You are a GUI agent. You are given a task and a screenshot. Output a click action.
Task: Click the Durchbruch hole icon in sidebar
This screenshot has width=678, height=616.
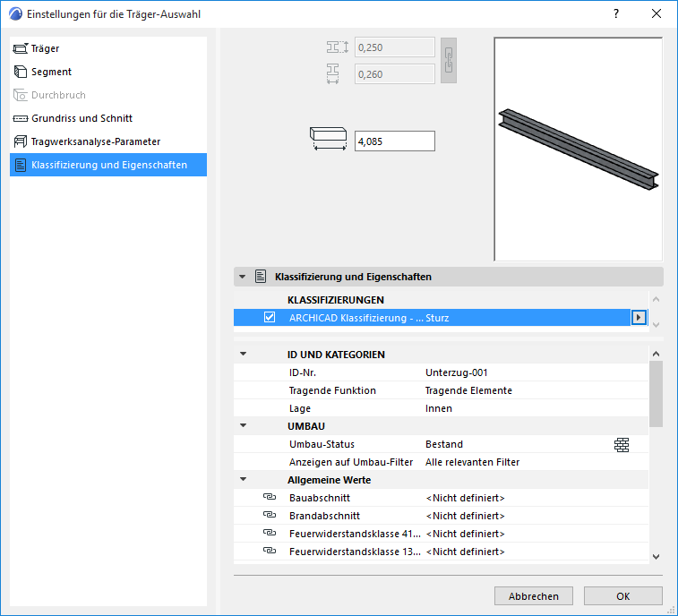pyautogui.click(x=21, y=95)
